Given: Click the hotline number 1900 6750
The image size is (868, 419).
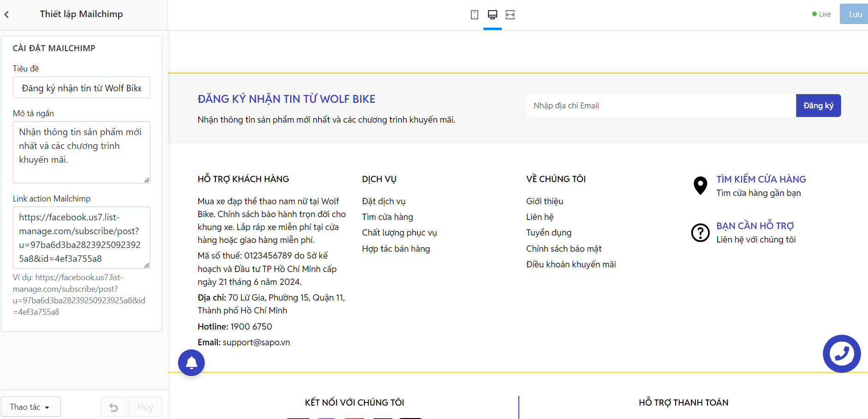Looking at the screenshot, I should pos(251,327).
